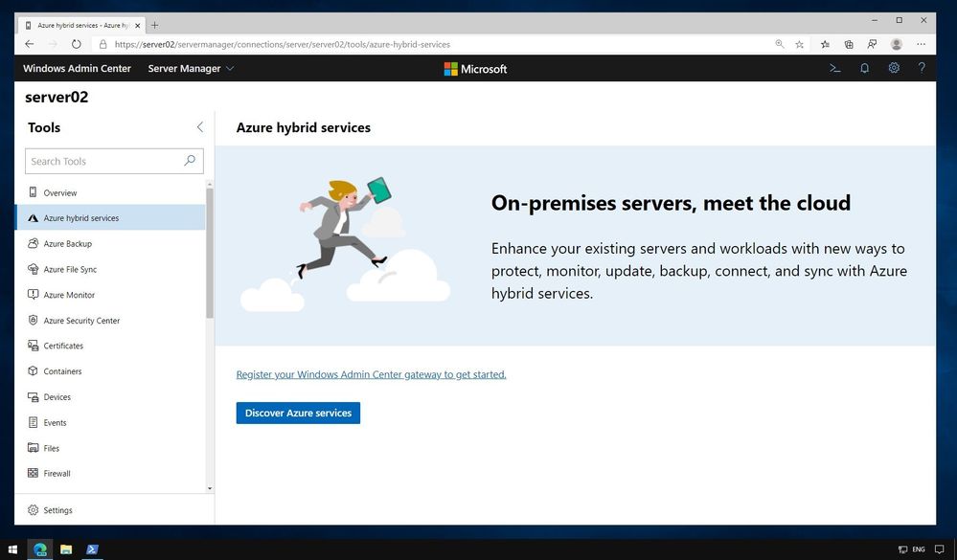
Task: Open Azure File Sync icon
Action: coord(33,269)
